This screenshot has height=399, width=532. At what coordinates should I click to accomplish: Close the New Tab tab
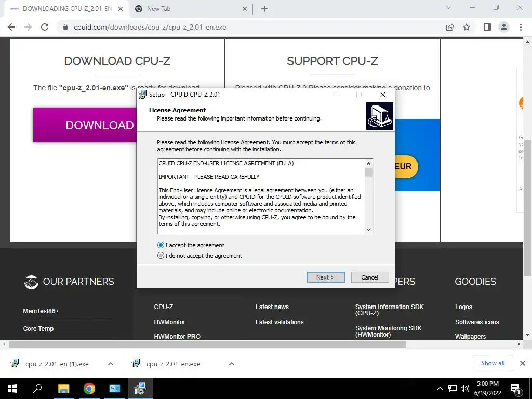coord(245,9)
